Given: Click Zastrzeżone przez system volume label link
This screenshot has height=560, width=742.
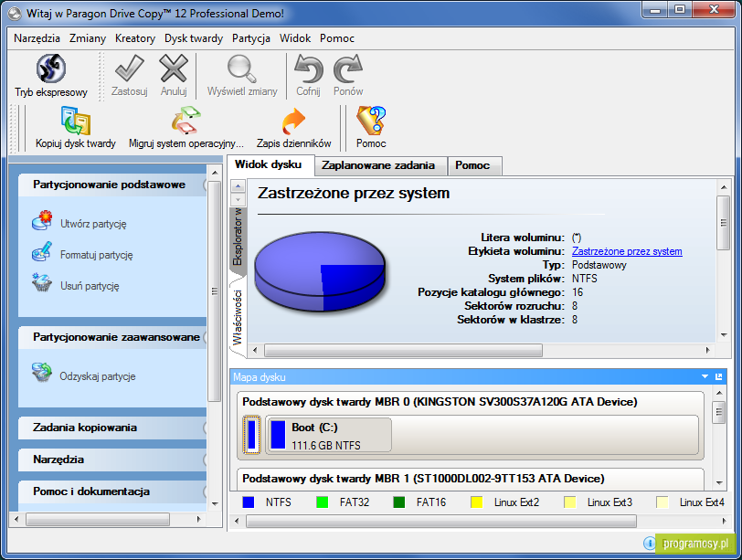Looking at the screenshot, I should [627, 251].
